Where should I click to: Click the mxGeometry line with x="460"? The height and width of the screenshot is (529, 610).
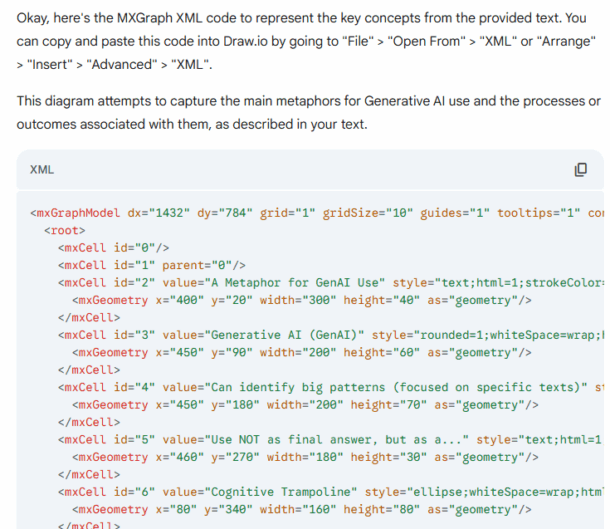305,457
